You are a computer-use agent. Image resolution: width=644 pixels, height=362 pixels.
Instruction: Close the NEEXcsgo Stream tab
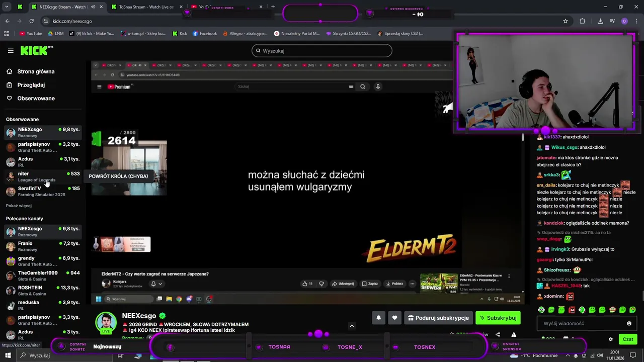(x=101, y=7)
